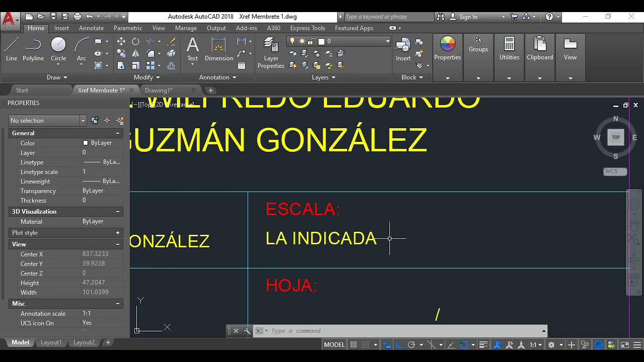Viewport: 644px width, 362px height.
Task: Toggle polar tracking in status bar
Action: coord(411,345)
